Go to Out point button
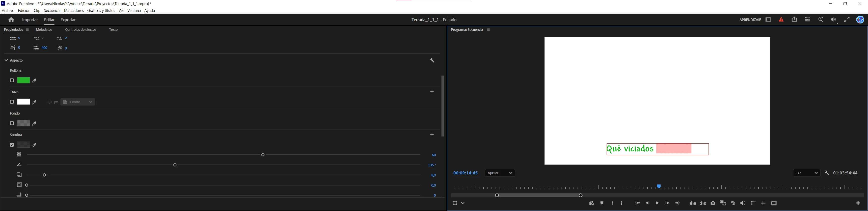The image size is (868, 211). [x=678, y=203]
